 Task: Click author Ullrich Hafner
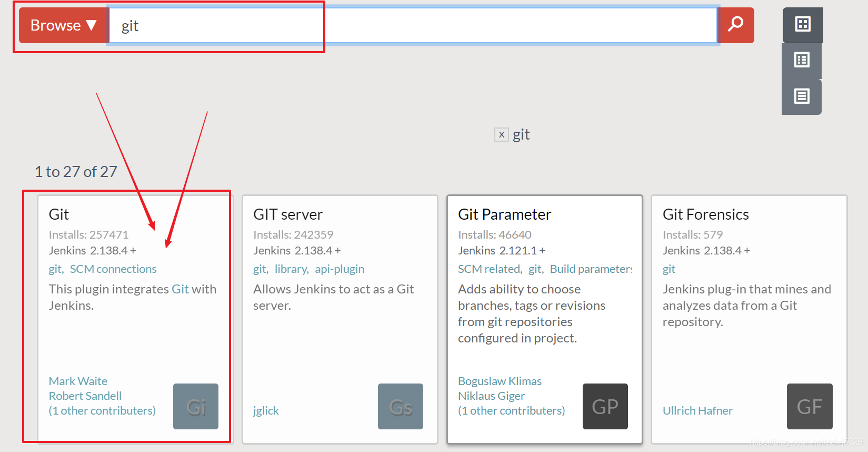point(697,410)
